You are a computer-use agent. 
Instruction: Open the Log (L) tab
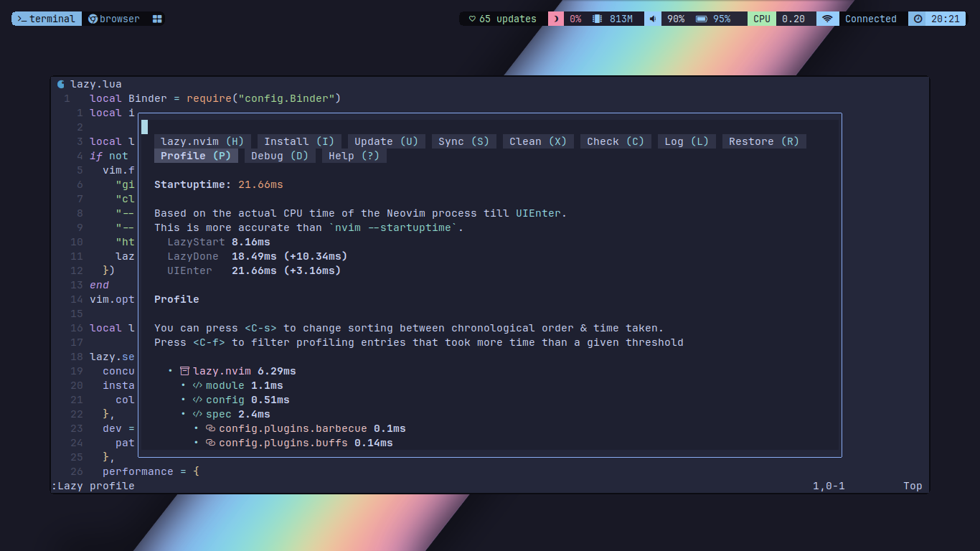[687, 141]
